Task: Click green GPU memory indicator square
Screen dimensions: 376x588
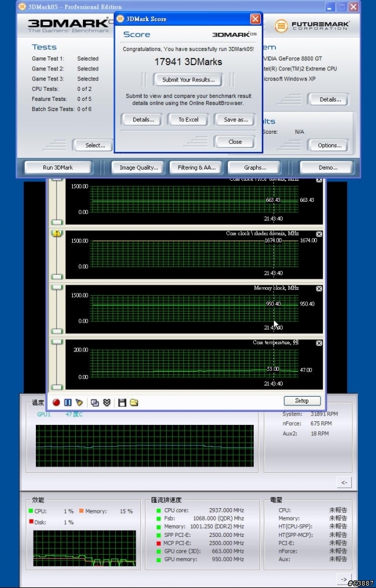Action: tap(159, 559)
